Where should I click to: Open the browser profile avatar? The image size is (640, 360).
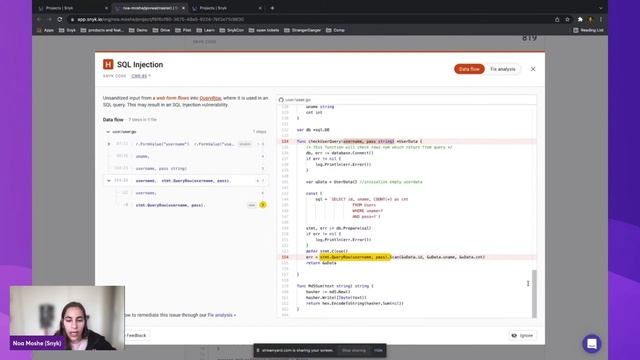click(590, 19)
